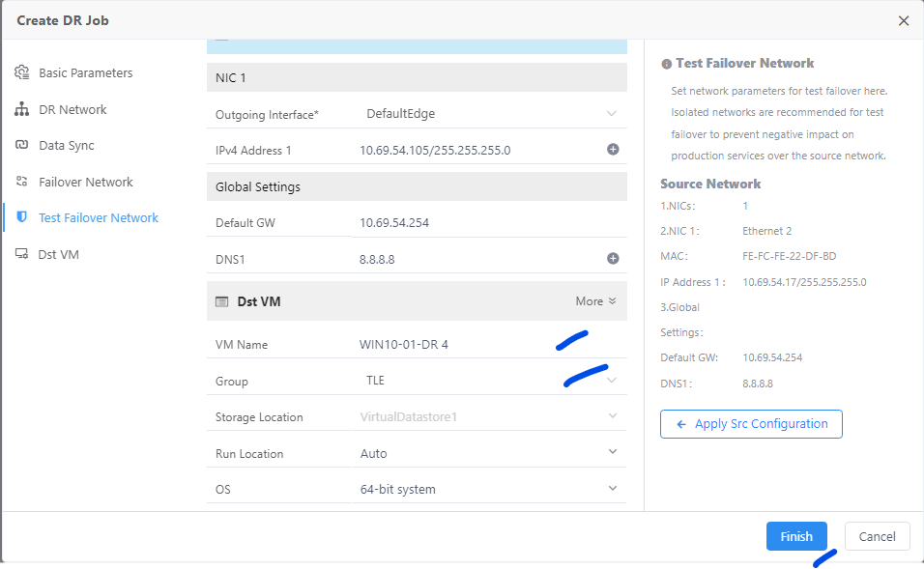Click Source Network heading
The height and width of the screenshot is (569, 924).
(x=710, y=184)
